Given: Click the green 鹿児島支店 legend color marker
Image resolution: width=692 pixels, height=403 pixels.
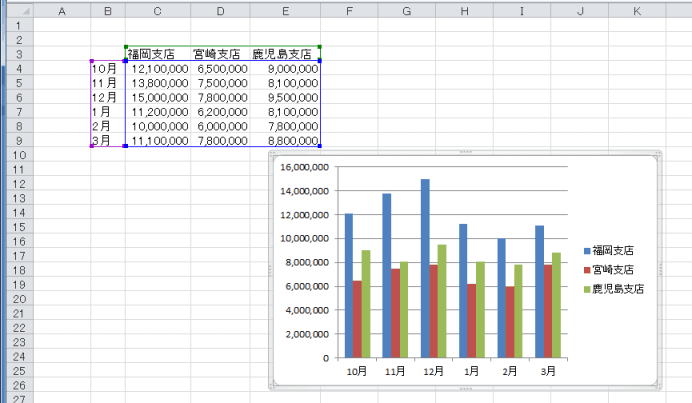Looking at the screenshot, I should coord(585,289).
